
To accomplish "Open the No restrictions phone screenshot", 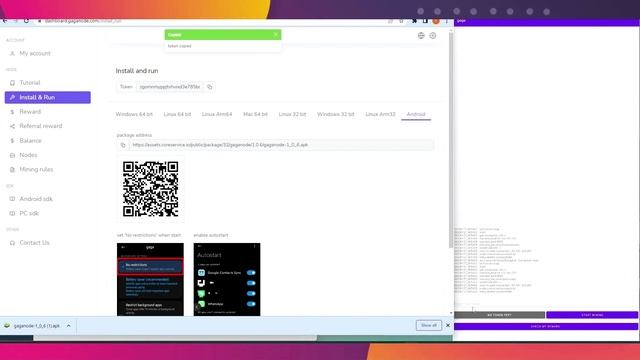I will (150, 280).
